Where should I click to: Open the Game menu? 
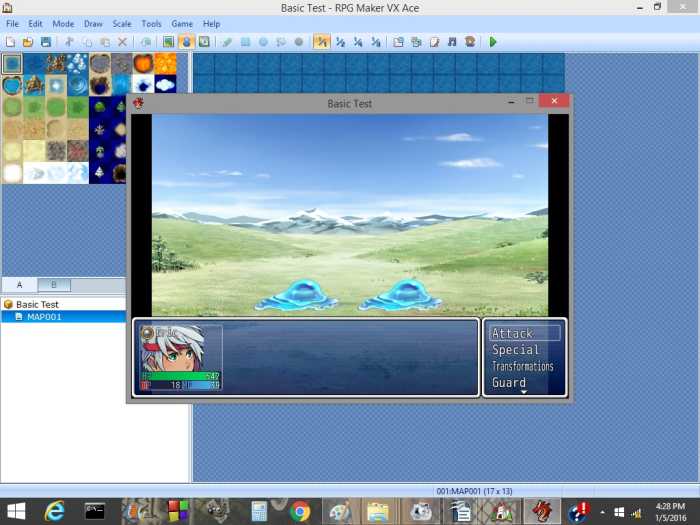coord(182,23)
